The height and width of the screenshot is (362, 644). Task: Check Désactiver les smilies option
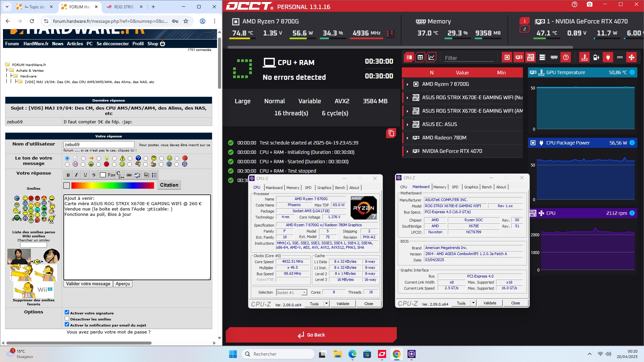(x=67, y=318)
